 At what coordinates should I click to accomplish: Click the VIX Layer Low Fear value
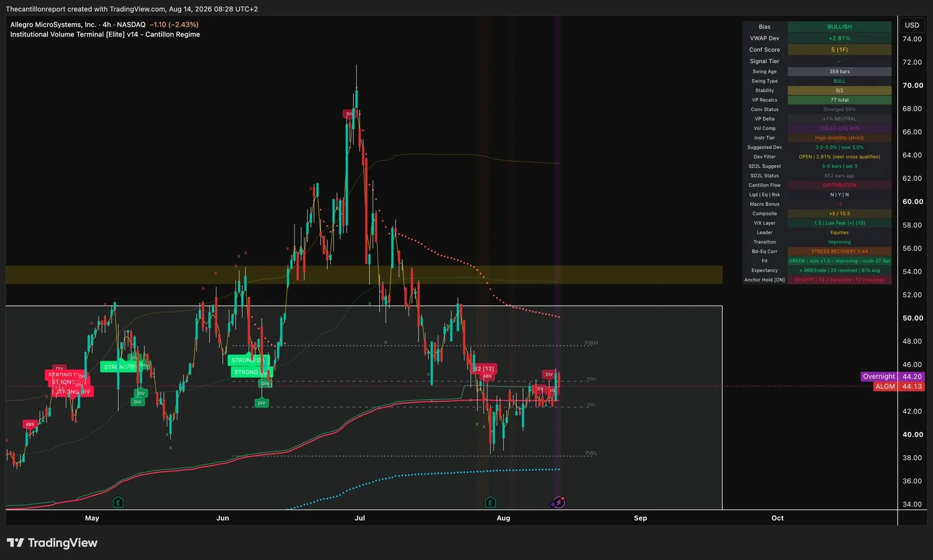(839, 223)
